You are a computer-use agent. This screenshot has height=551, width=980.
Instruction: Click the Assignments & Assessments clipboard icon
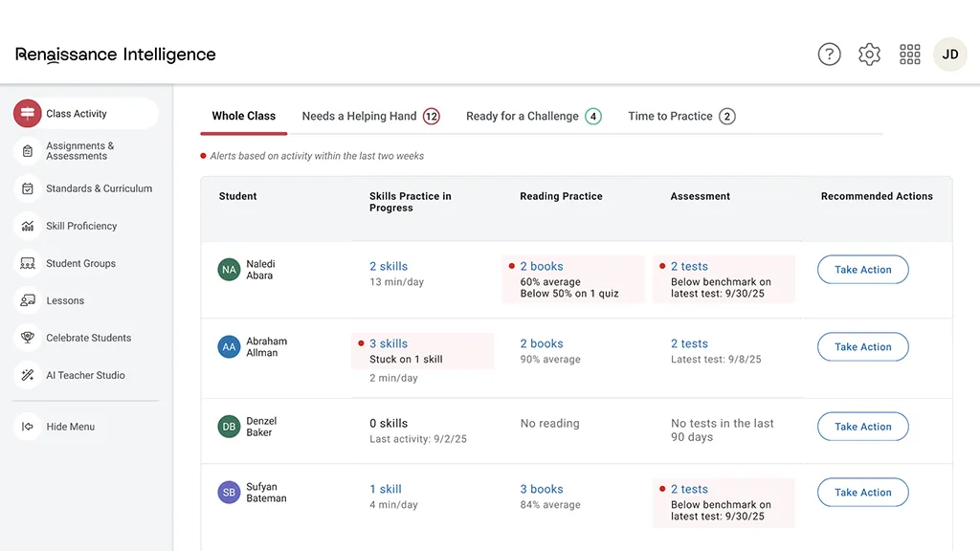pyautogui.click(x=28, y=151)
